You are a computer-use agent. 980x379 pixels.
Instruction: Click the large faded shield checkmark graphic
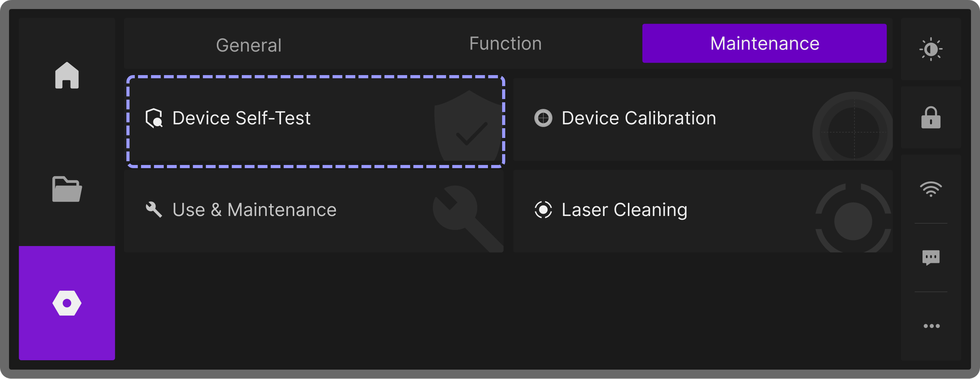point(469,127)
